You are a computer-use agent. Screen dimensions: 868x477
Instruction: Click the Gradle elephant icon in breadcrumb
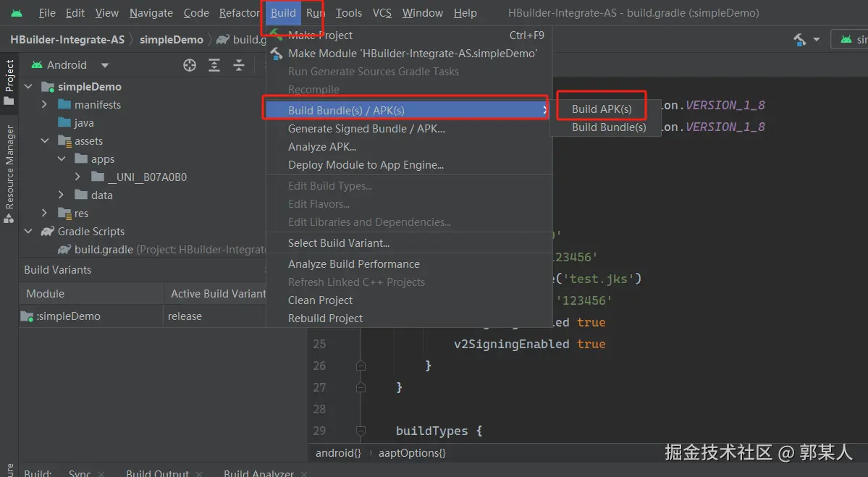(x=222, y=39)
